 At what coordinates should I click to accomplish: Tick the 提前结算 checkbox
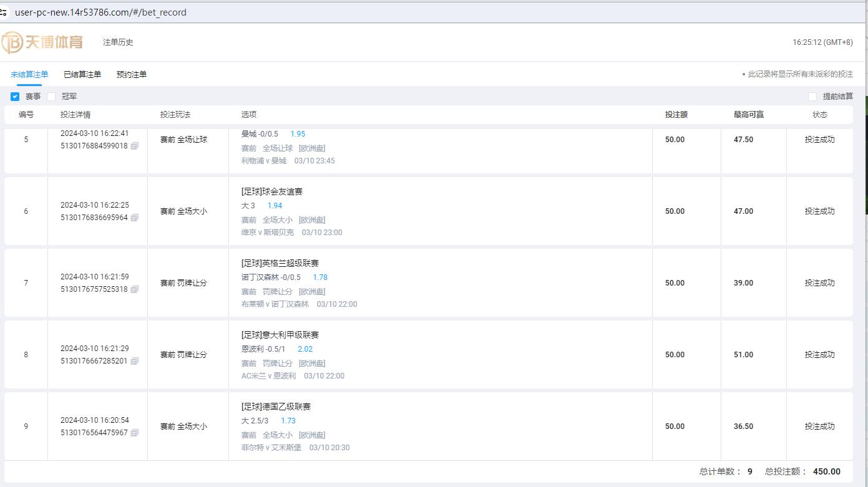click(x=812, y=97)
